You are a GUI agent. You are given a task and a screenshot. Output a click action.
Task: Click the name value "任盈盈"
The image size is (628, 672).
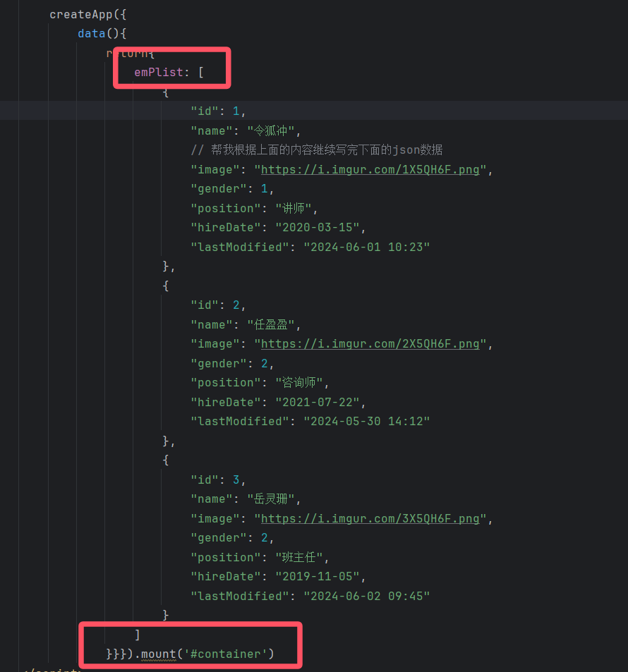pyautogui.click(x=274, y=325)
